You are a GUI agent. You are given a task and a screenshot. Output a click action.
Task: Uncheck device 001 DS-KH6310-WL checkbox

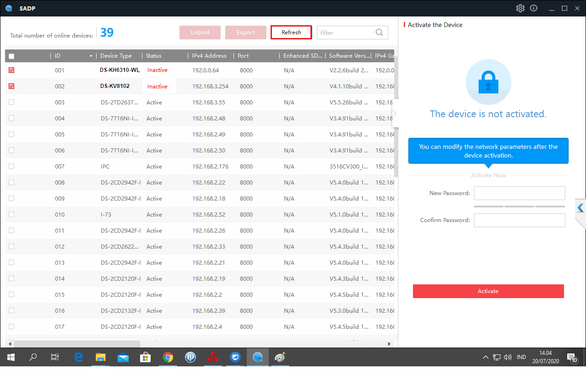point(11,70)
